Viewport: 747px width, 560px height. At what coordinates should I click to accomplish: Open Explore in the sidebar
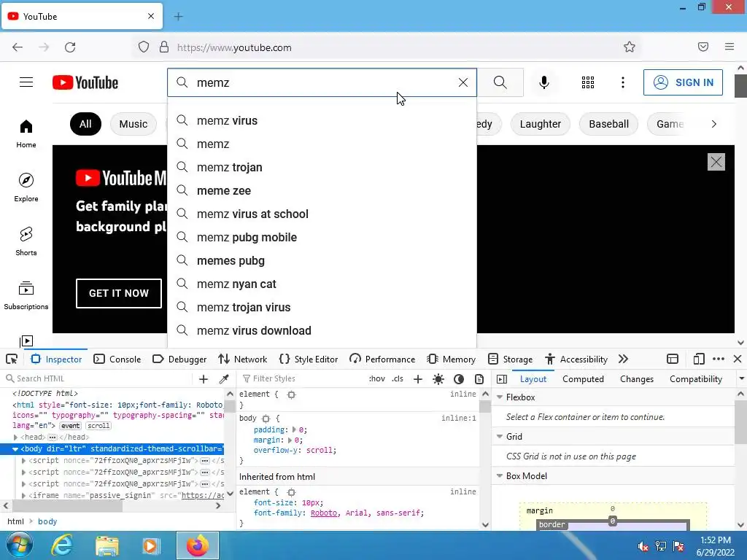point(26,187)
